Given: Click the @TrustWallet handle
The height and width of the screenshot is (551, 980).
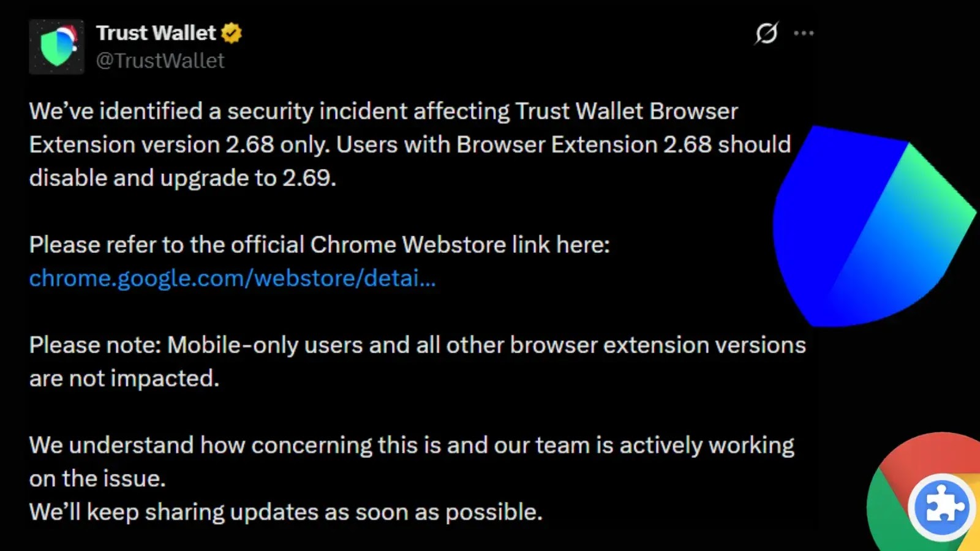Looking at the screenshot, I should 161,61.
